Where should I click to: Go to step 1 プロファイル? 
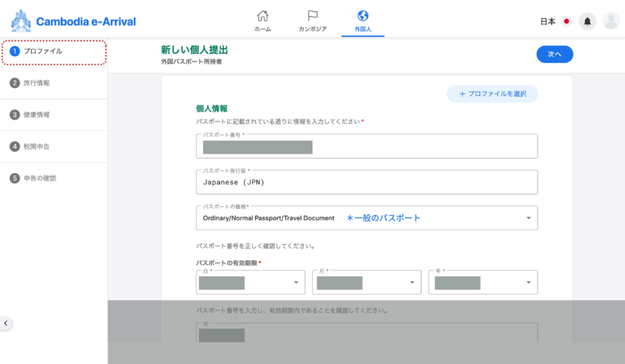pos(54,52)
